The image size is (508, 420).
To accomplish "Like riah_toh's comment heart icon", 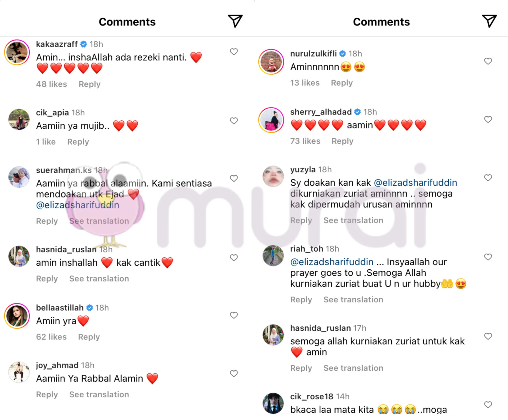I will coord(488,257).
